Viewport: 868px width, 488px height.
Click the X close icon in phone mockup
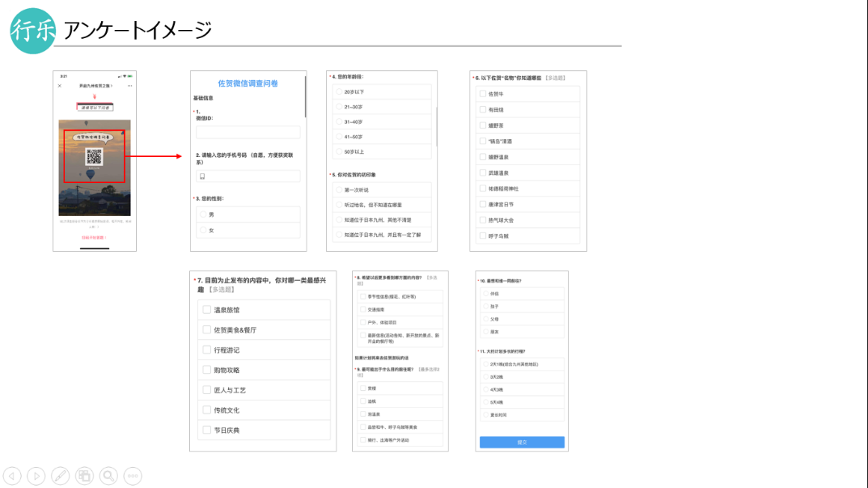pyautogui.click(x=59, y=85)
